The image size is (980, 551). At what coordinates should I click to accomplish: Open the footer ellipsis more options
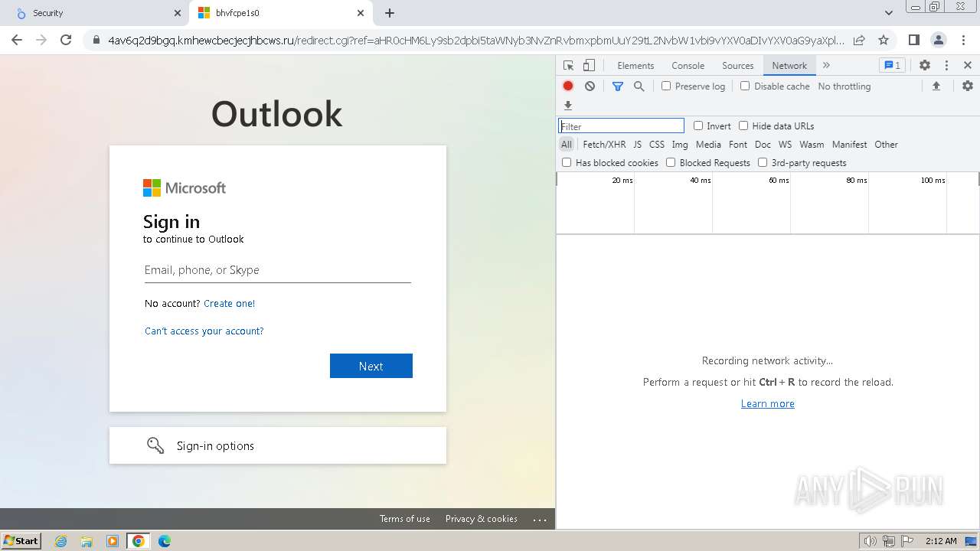point(540,519)
